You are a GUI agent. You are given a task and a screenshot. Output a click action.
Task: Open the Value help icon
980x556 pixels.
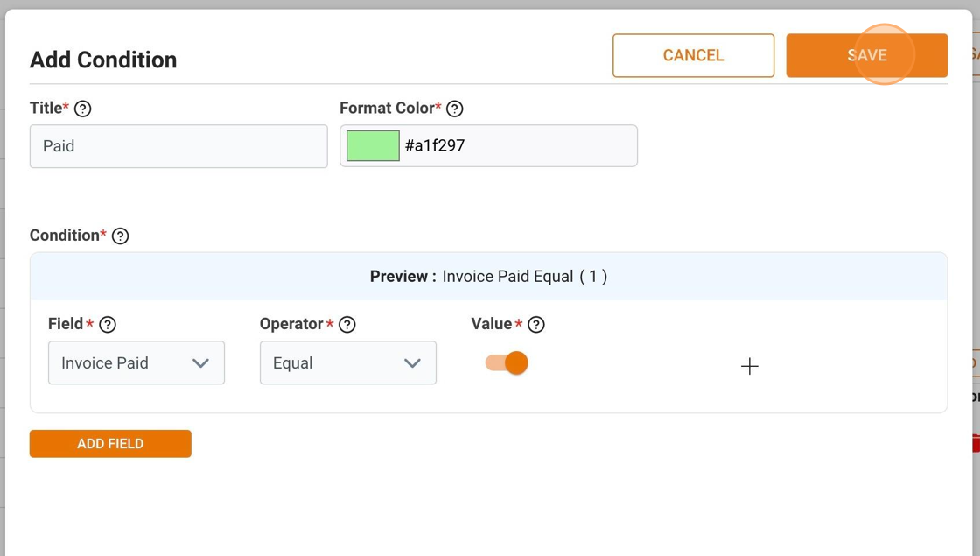[x=536, y=325]
